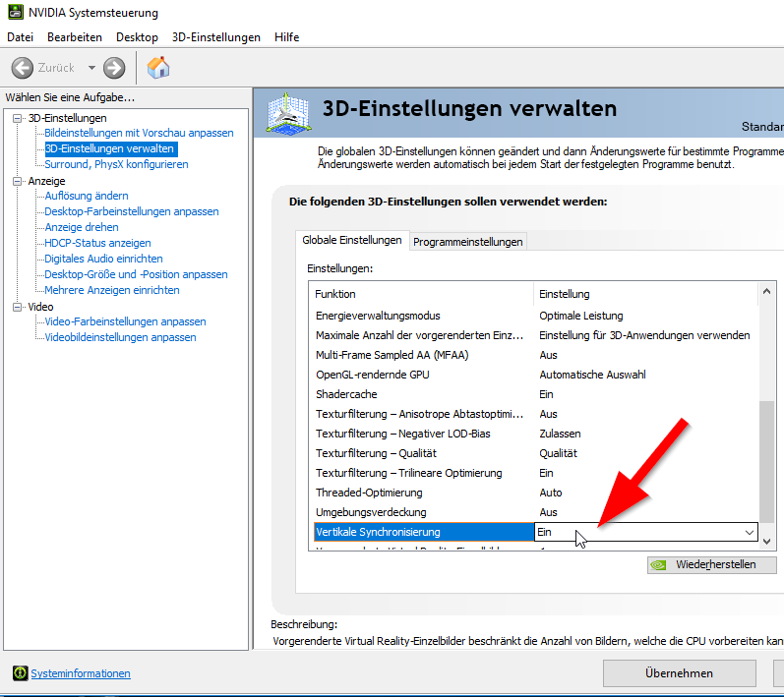This screenshot has width=784, height=697.
Task: Select the Vertikale Synchronisierung row
Action: (x=535, y=532)
